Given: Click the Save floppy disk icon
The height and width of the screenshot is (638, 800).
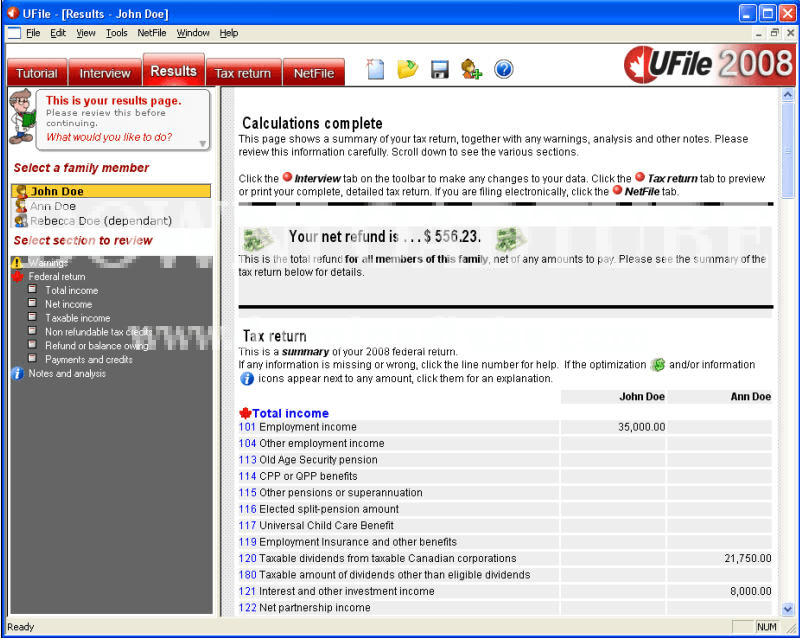Looking at the screenshot, I should pos(439,69).
